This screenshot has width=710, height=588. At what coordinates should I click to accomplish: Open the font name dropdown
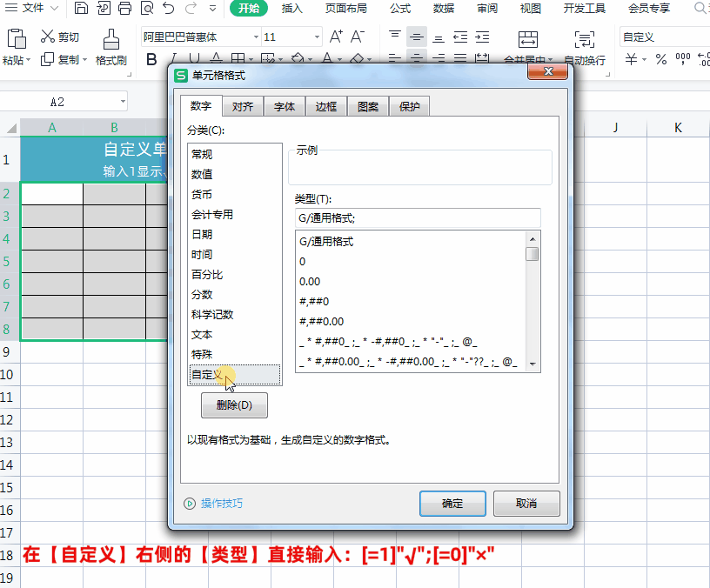pyautogui.click(x=257, y=37)
